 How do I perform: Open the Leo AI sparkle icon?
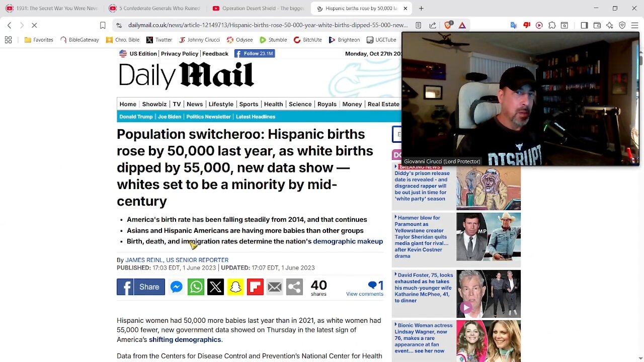click(610, 25)
